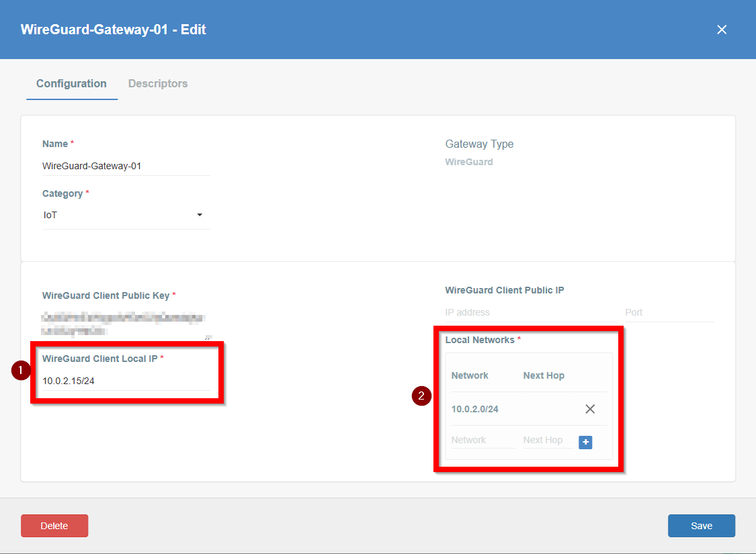Image resolution: width=756 pixels, height=554 pixels.
Task: Save the gateway configuration
Action: pos(701,526)
